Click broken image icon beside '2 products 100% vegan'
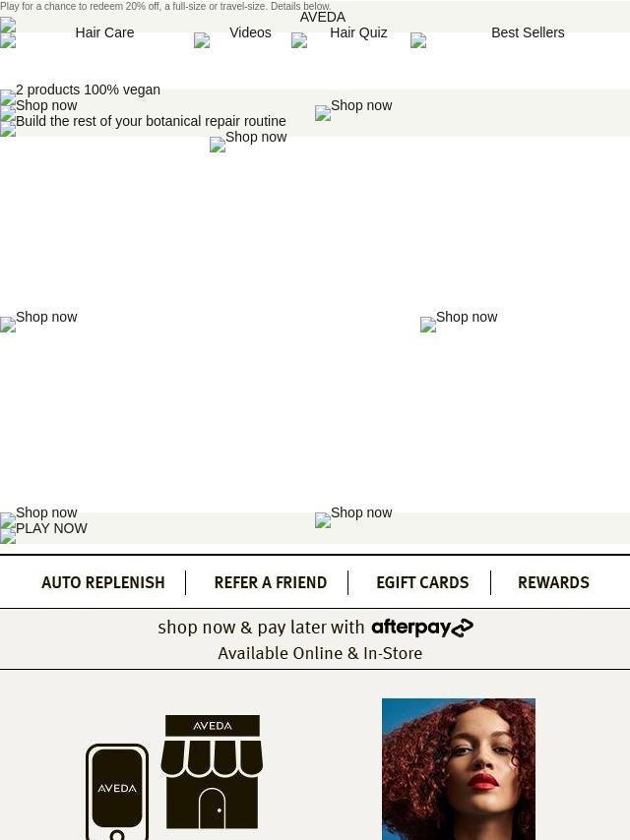The height and width of the screenshot is (840, 630). click(8, 97)
